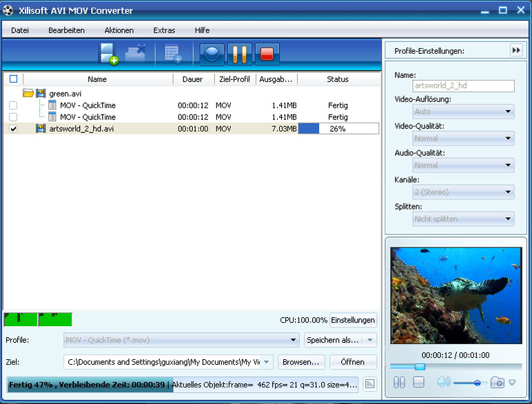The height and width of the screenshot is (404, 532).
Task: Start conversion with the blue round button
Action: [x=212, y=54]
